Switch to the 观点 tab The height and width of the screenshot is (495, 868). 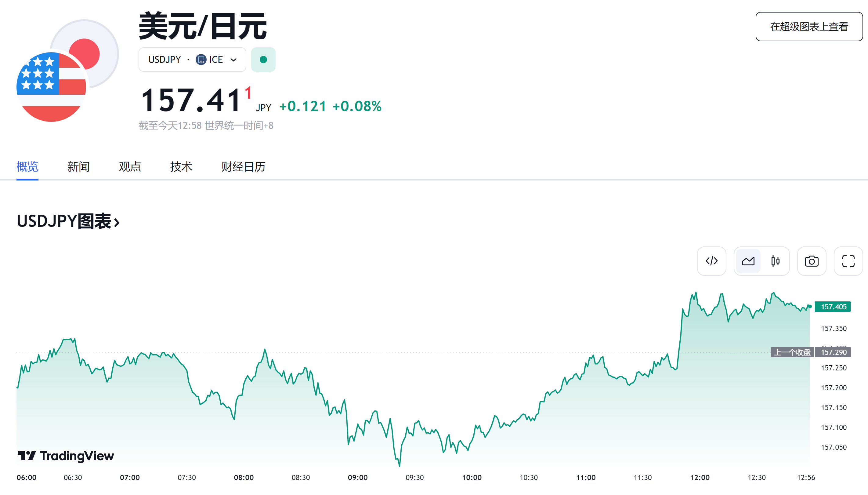[130, 167]
